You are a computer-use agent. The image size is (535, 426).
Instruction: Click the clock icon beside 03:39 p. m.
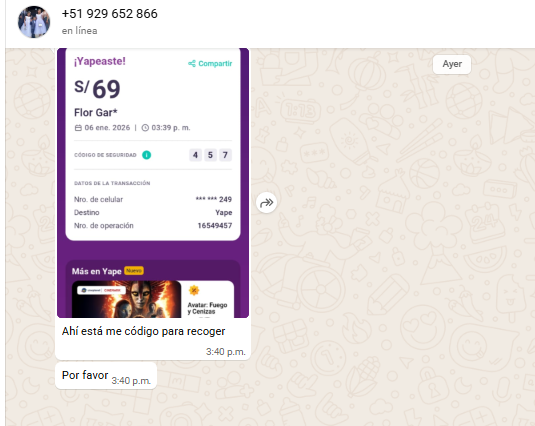point(145,128)
